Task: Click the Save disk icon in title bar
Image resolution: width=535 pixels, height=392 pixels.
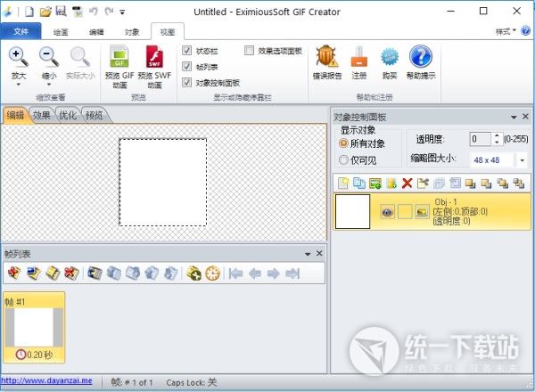Action: (x=61, y=12)
